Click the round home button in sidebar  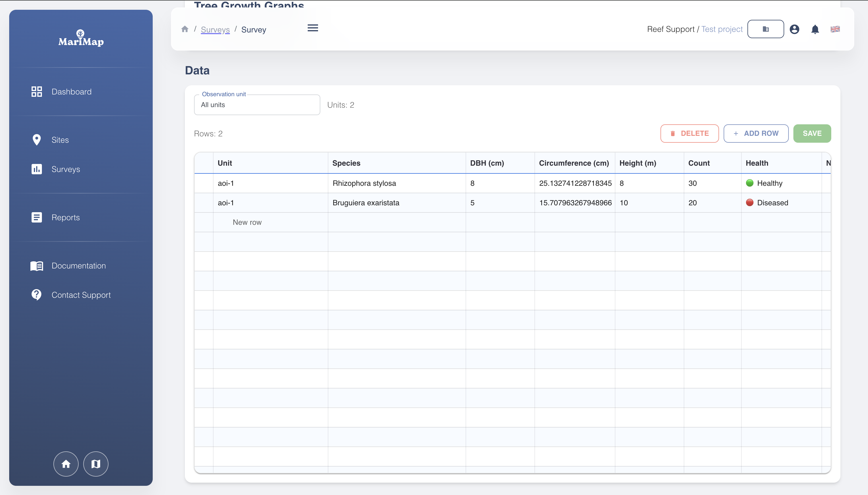coord(66,464)
